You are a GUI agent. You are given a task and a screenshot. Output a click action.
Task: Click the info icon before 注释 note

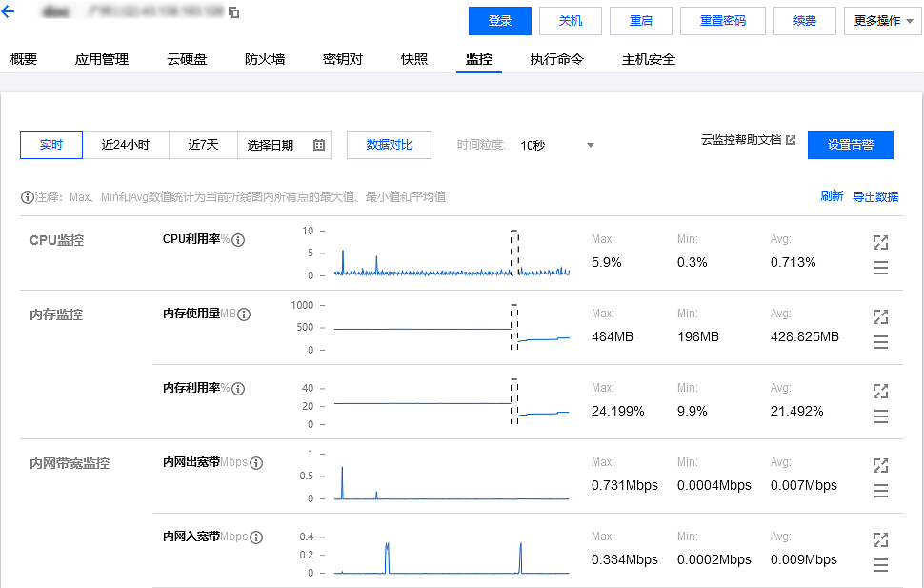point(27,197)
